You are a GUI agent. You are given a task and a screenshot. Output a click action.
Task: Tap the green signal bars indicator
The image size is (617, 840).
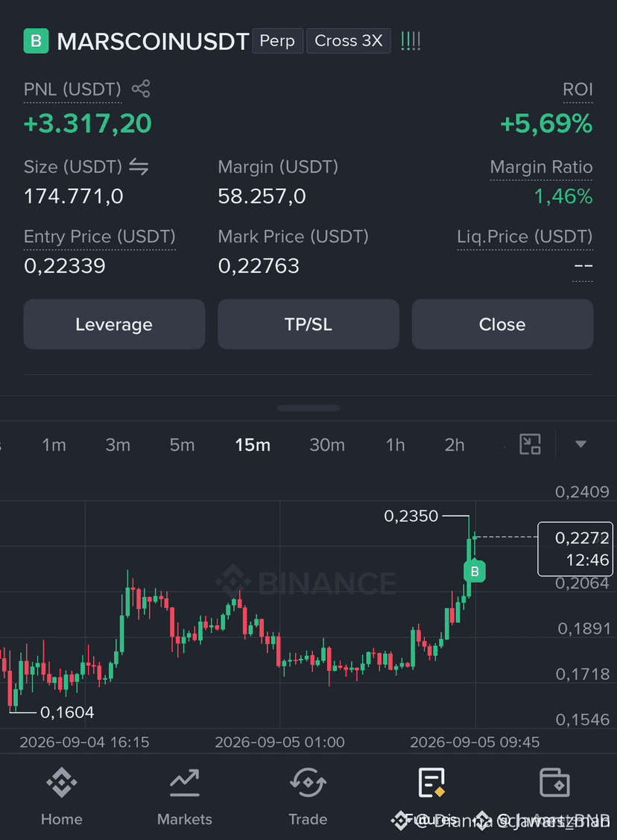pos(411,41)
